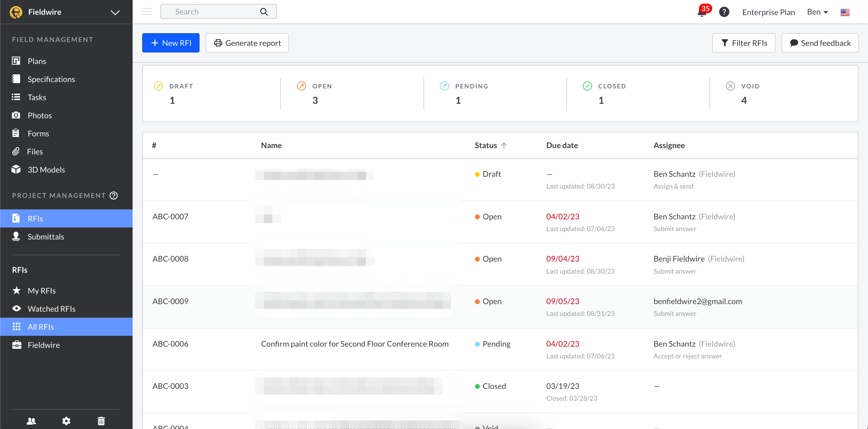Click the Pending status pencil icon
The width and height of the screenshot is (868, 429).
[444, 86]
